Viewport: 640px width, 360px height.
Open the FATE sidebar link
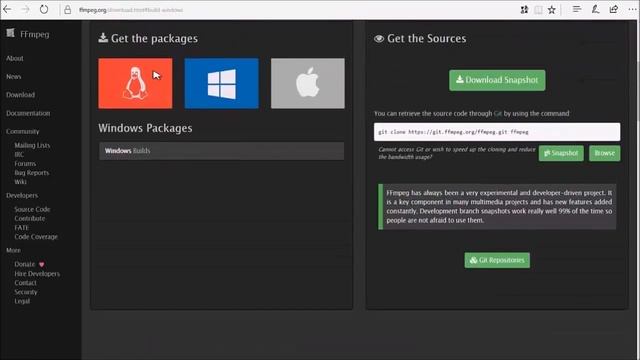coord(22,228)
